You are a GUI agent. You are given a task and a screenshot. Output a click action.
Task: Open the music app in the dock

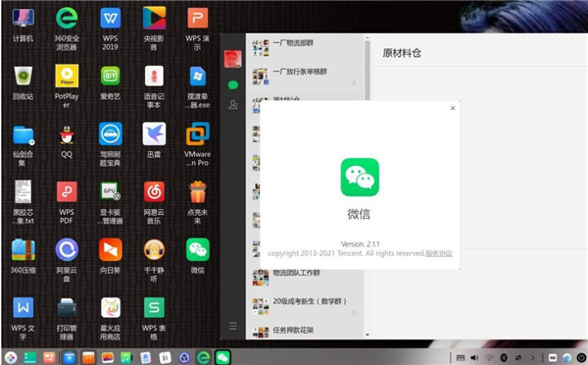(x=126, y=357)
